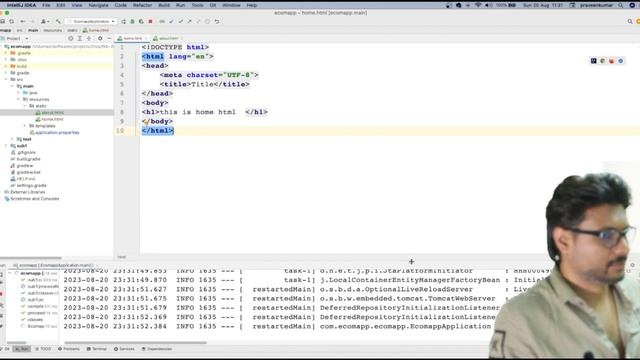Expand the .gradle folder in project tree

click(6, 53)
